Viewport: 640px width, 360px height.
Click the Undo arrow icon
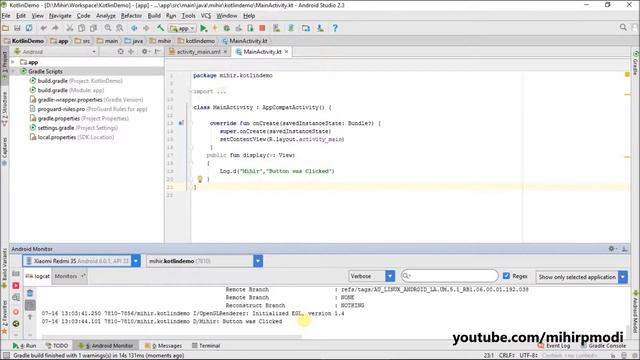(43, 28)
